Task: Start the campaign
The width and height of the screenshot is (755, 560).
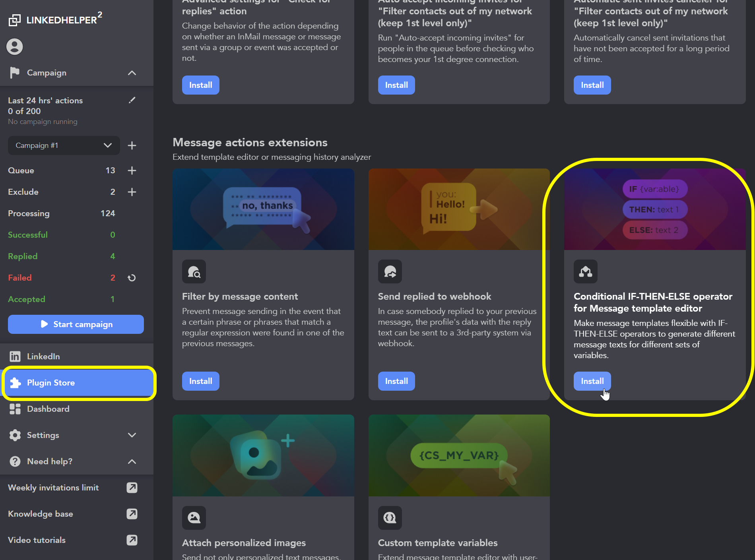Action: coord(76,324)
